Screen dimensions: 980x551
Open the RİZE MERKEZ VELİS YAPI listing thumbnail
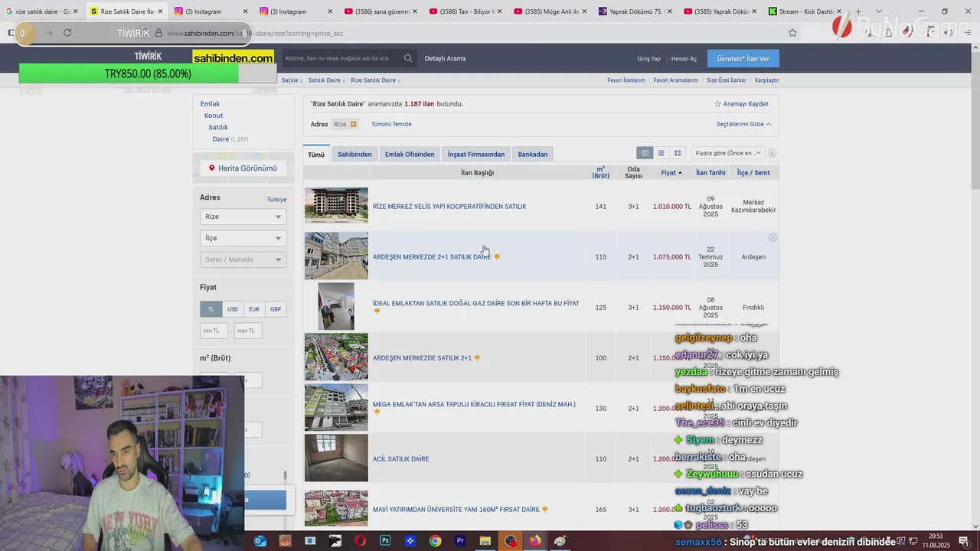[x=336, y=205]
